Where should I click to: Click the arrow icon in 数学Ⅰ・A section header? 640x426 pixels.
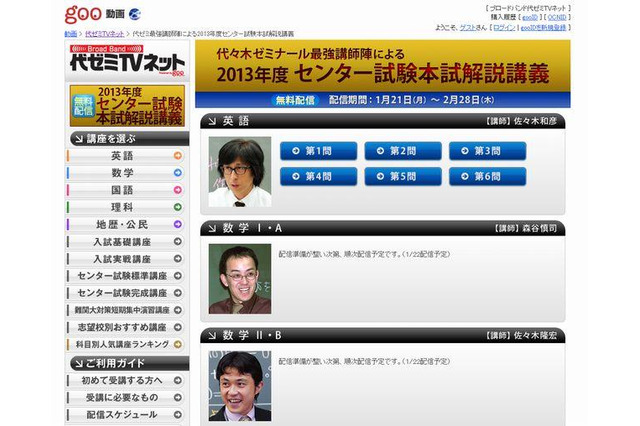pyautogui.click(x=212, y=229)
